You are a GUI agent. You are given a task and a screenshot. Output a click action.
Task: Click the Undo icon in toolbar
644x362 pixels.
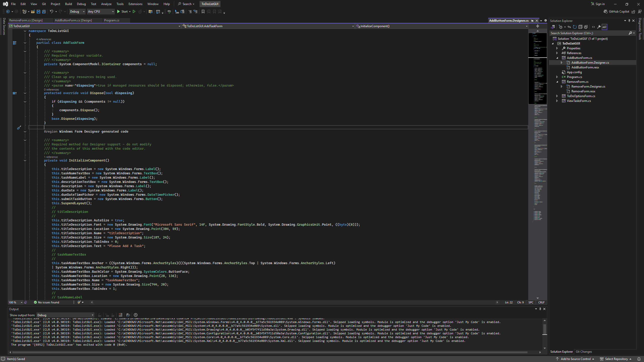51,12
